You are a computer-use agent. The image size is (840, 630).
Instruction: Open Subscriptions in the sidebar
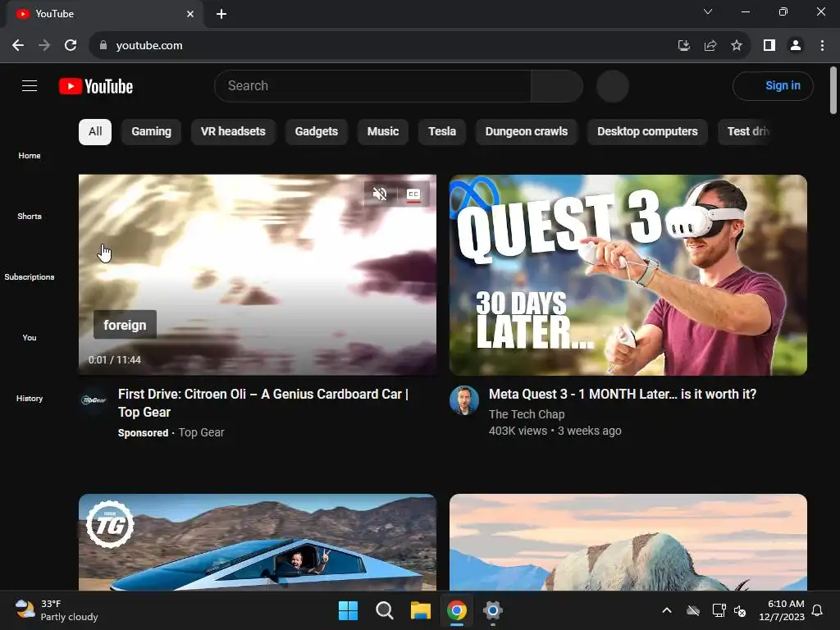pos(30,276)
